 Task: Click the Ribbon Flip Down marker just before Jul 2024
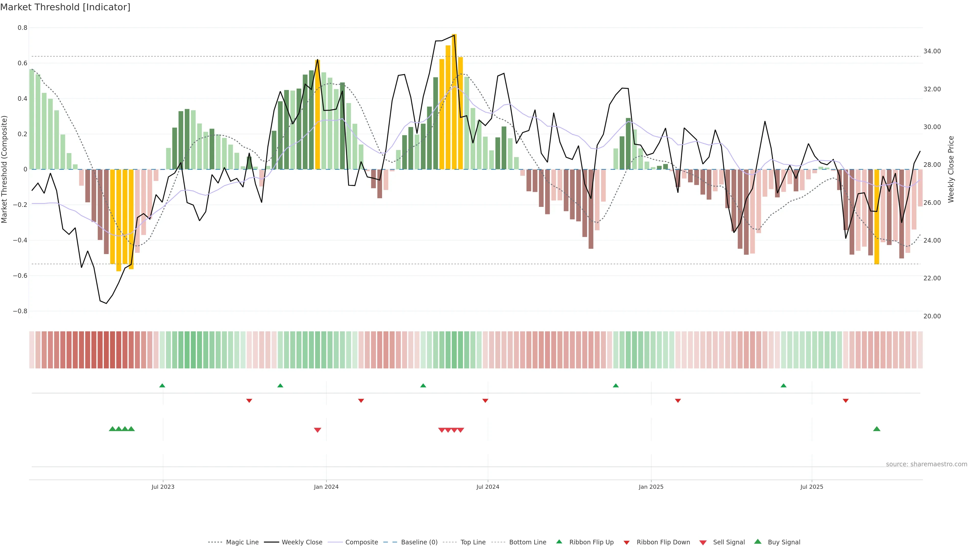485,401
